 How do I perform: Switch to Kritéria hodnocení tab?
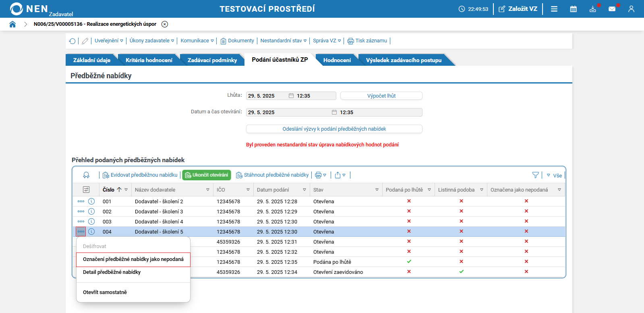(149, 60)
